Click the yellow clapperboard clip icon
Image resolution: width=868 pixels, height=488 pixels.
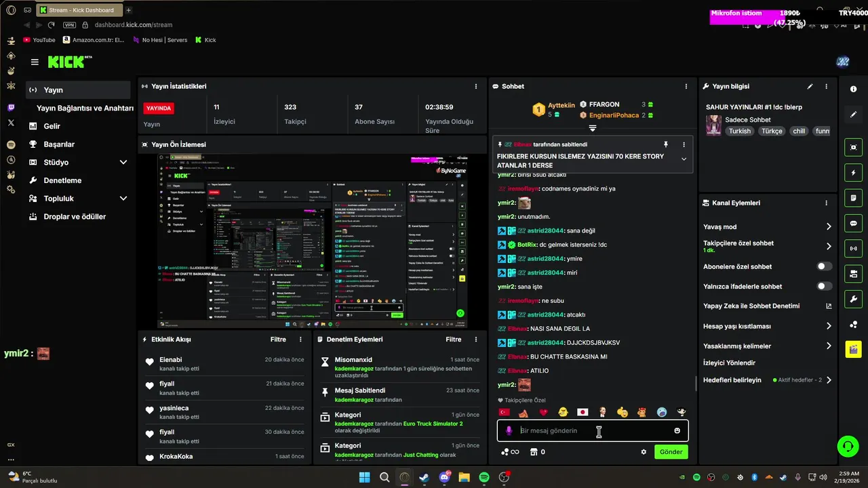point(853,350)
